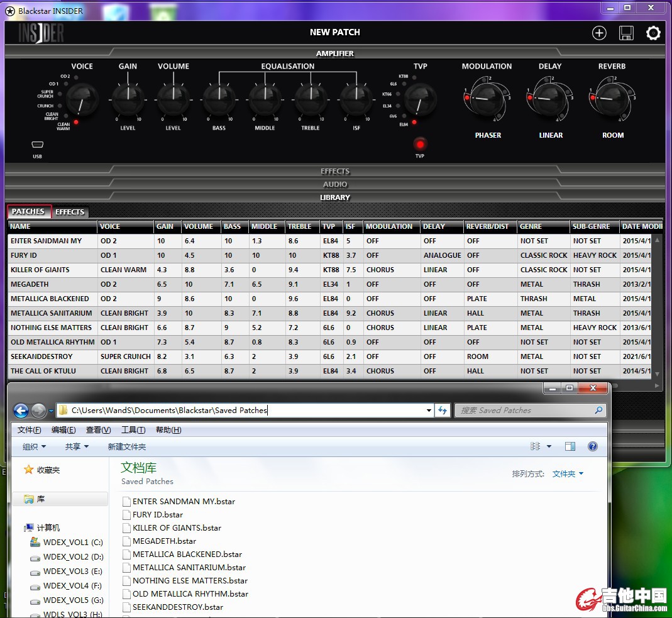
Task: Click the folder path address field
Action: [244, 411]
